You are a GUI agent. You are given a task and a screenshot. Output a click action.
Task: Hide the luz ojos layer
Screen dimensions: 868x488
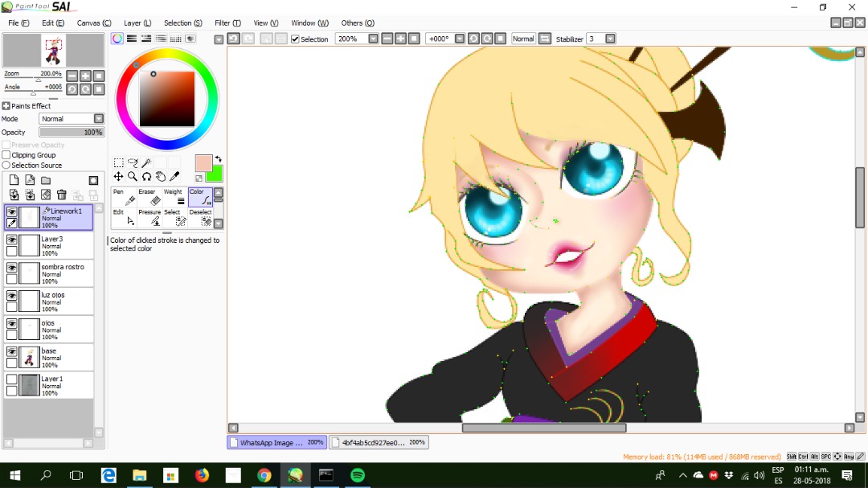coord(11,296)
